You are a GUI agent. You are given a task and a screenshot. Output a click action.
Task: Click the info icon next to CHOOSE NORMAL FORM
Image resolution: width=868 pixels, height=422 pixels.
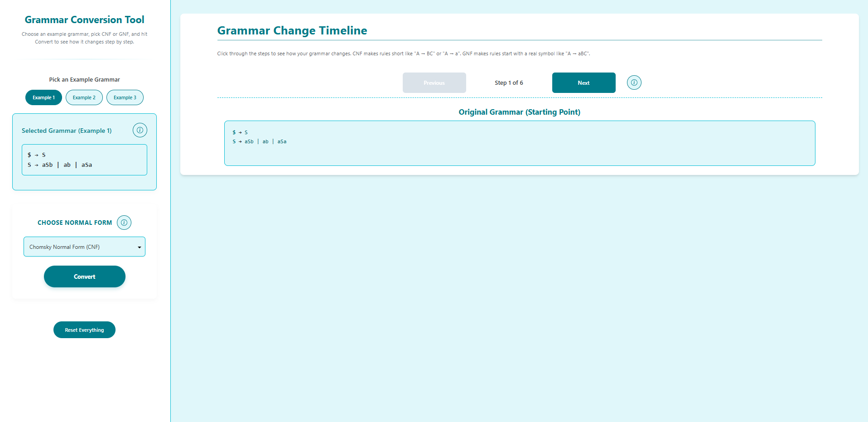pyautogui.click(x=124, y=223)
